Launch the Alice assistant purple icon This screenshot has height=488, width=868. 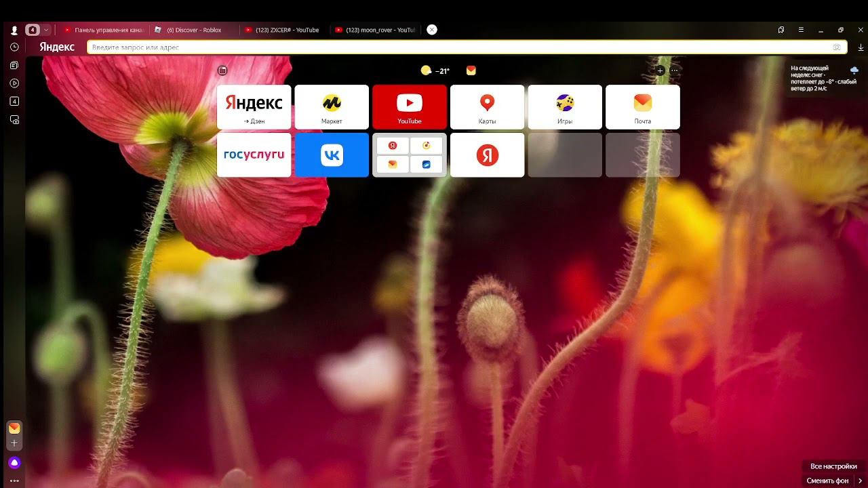(14, 462)
